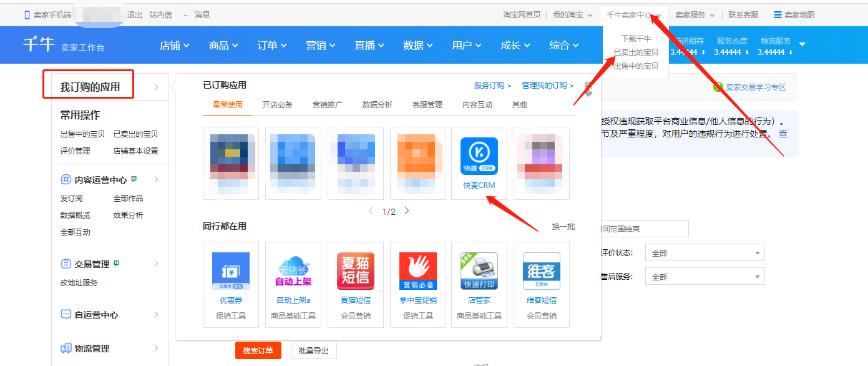Click the 交易管理 section icon

click(66, 264)
